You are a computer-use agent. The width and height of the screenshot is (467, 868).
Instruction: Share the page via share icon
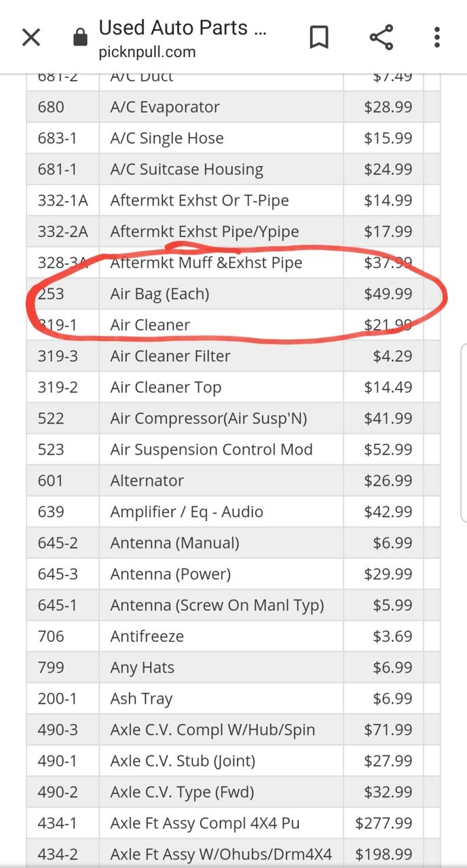pyautogui.click(x=381, y=37)
